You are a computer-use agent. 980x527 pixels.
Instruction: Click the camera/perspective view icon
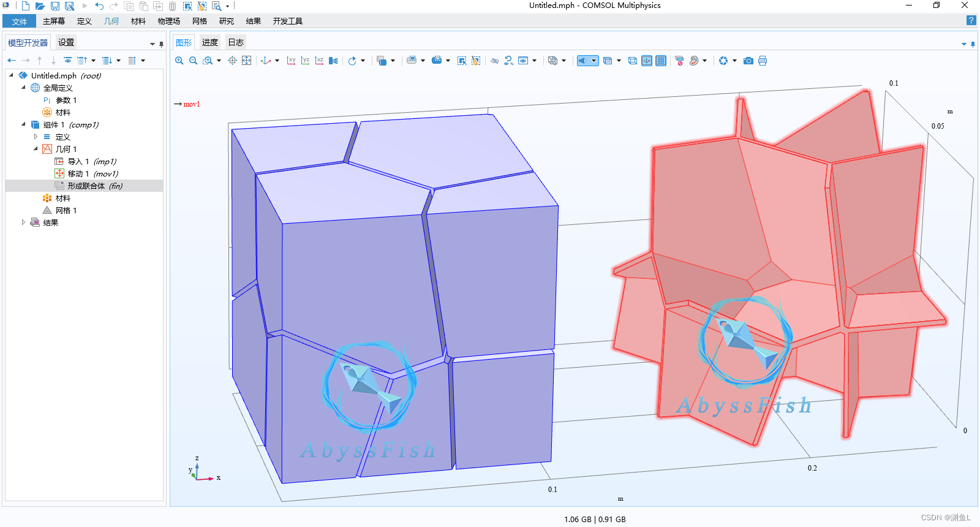pos(333,61)
